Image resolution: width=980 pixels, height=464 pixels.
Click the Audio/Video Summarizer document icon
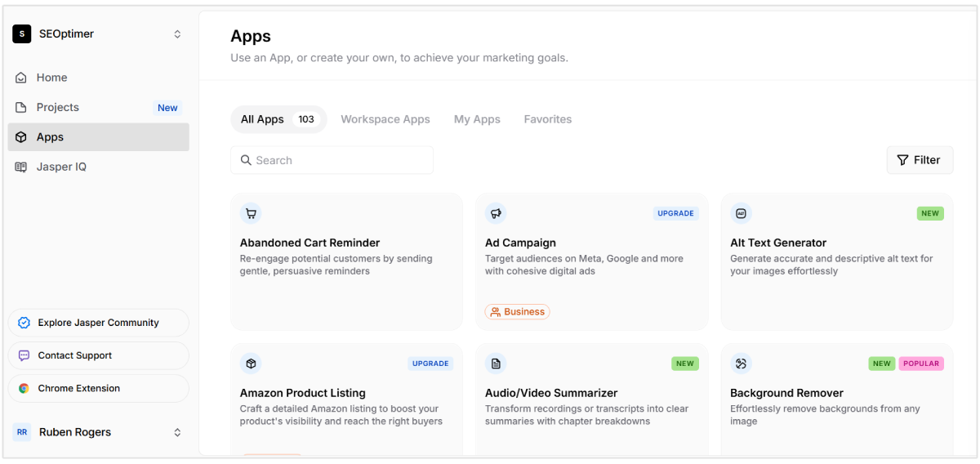(496, 364)
